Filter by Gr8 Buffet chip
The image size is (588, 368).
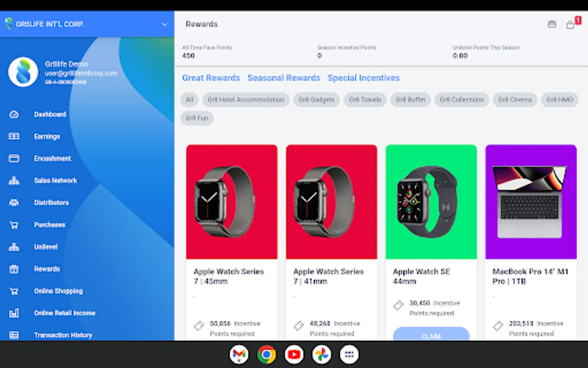pyautogui.click(x=411, y=100)
